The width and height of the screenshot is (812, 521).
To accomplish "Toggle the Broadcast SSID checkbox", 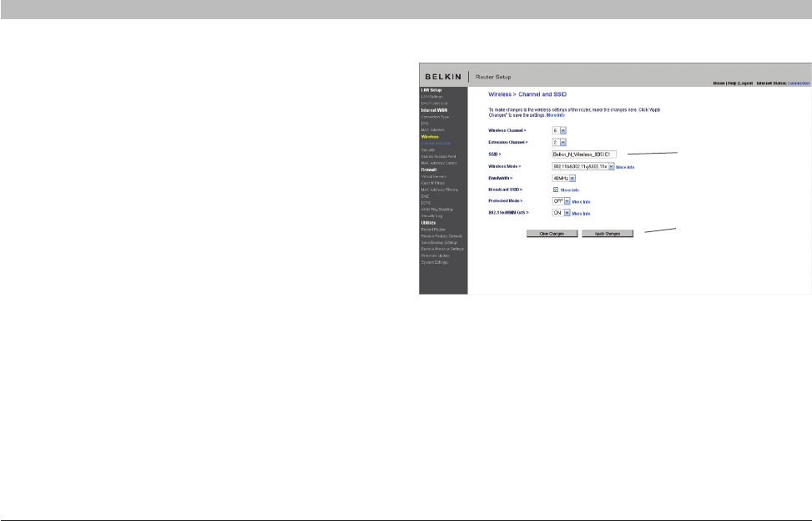I will 556,190.
